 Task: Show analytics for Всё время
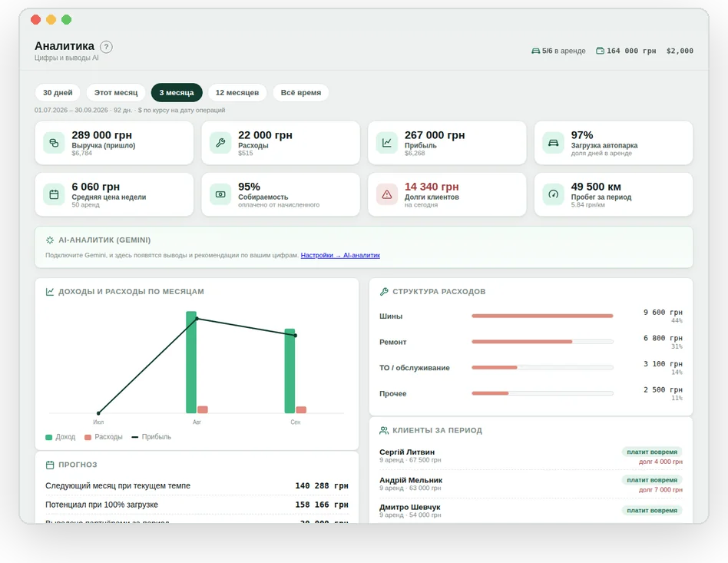click(x=301, y=92)
